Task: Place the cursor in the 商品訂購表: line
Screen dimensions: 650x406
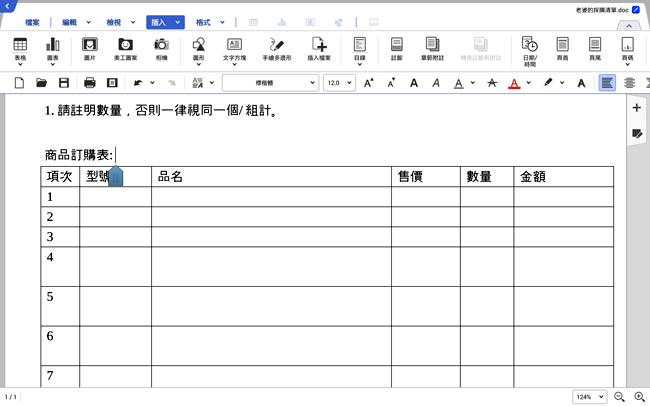Action: click(79, 155)
